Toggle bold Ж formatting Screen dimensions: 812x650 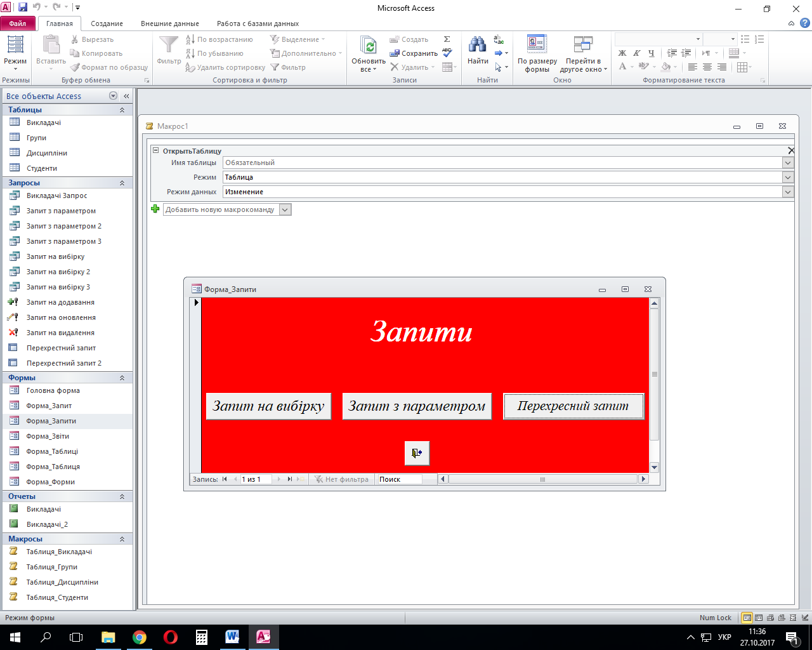point(622,53)
